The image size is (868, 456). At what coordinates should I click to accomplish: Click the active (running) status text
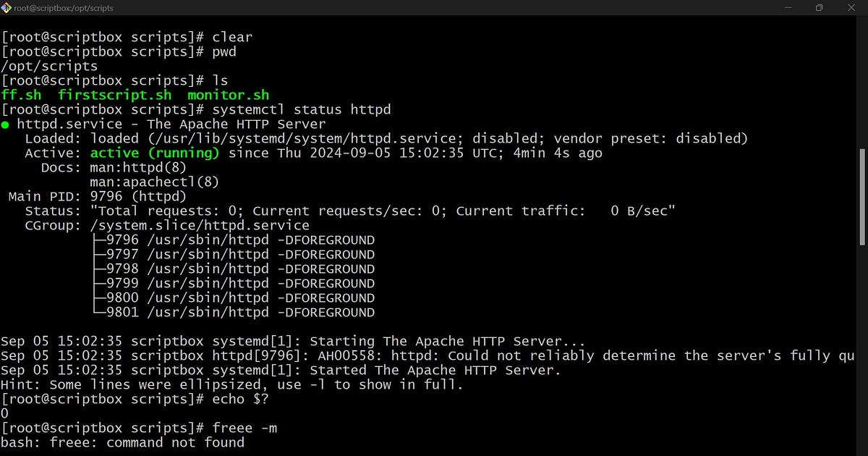[x=156, y=153]
